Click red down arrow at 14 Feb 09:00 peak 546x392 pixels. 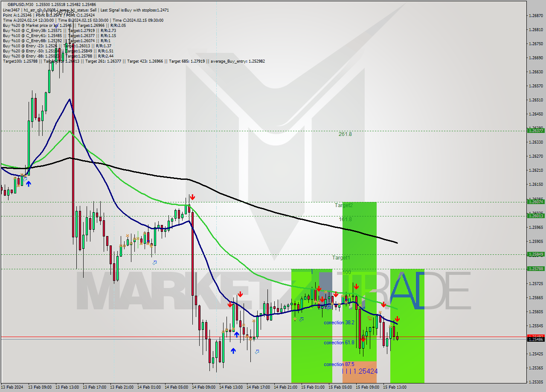click(193, 197)
